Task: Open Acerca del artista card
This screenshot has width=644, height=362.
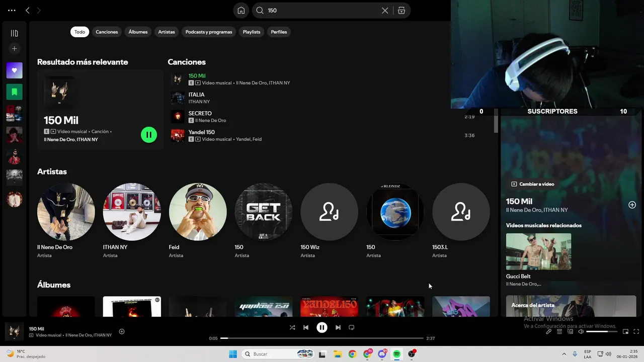Action: tap(571, 306)
